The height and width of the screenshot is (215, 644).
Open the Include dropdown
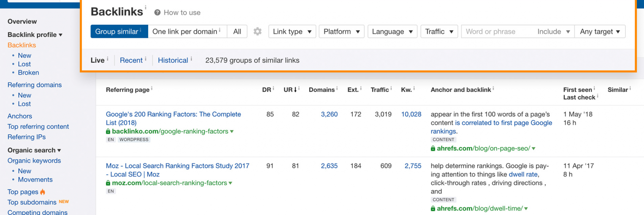coord(553,32)
